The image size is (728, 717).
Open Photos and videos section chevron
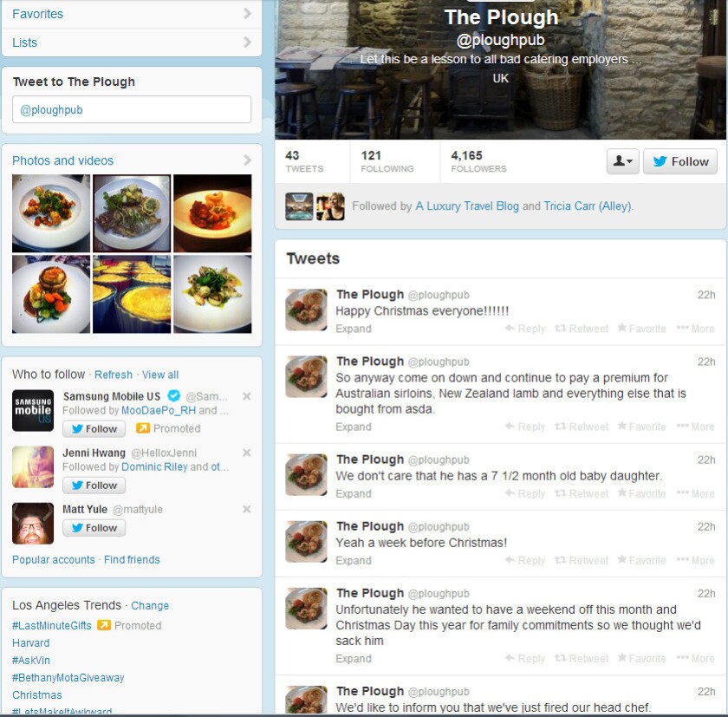(248, 160)
